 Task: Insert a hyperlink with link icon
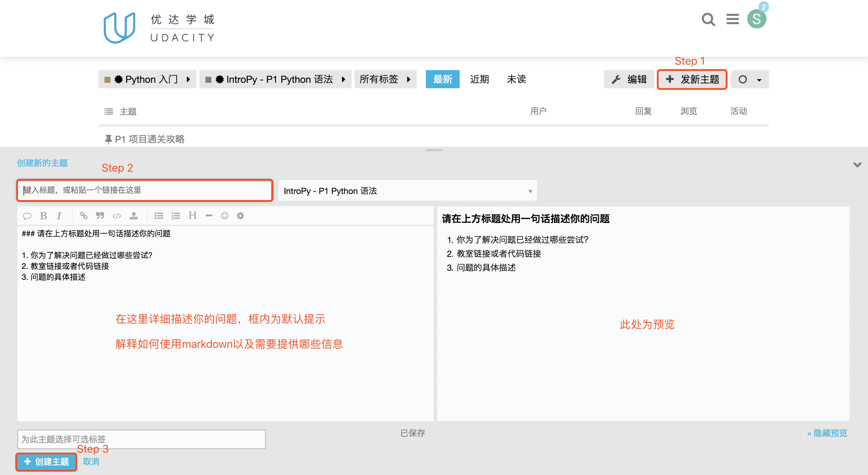pos(84,216)
